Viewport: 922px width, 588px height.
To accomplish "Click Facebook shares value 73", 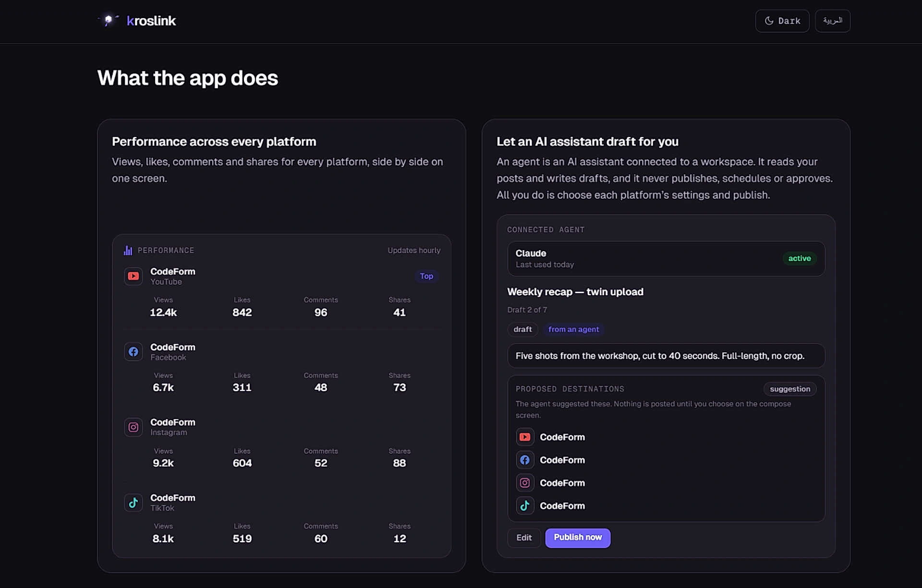I will click(400, 388).
